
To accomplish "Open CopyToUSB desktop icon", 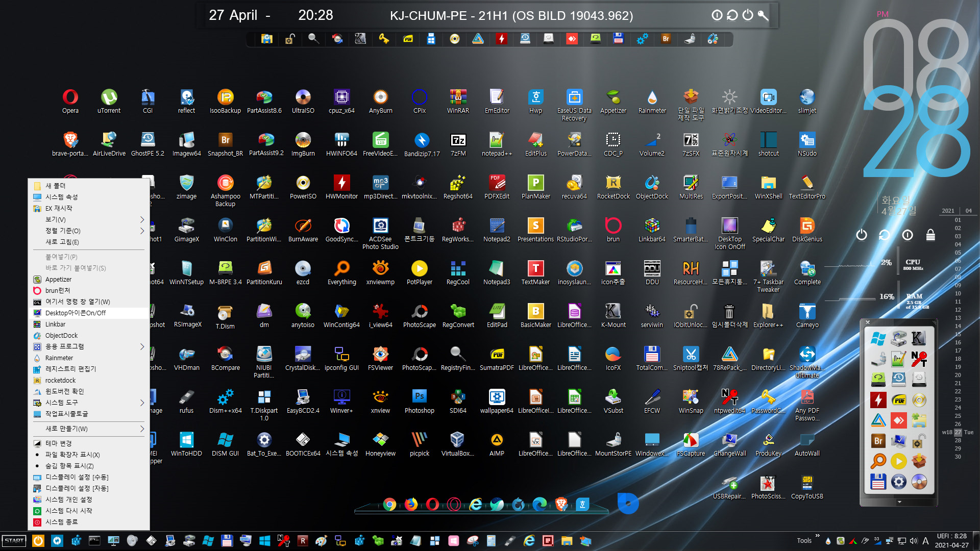I will (807, 487).
